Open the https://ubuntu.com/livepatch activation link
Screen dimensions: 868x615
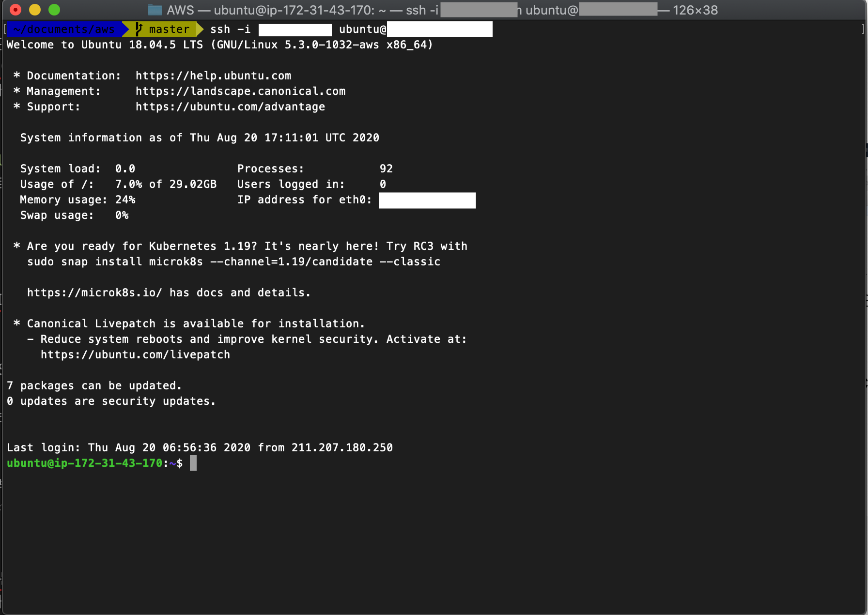point(136,354)
